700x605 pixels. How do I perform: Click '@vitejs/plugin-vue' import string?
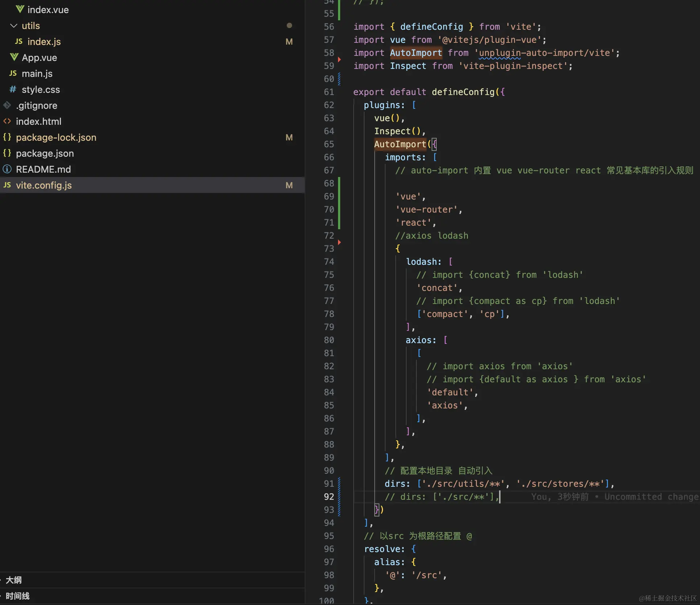(x=490, y=40)
